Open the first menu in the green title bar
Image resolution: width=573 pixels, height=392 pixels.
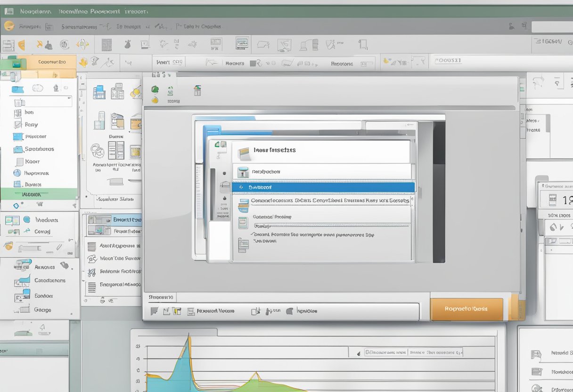pos(35,11)
